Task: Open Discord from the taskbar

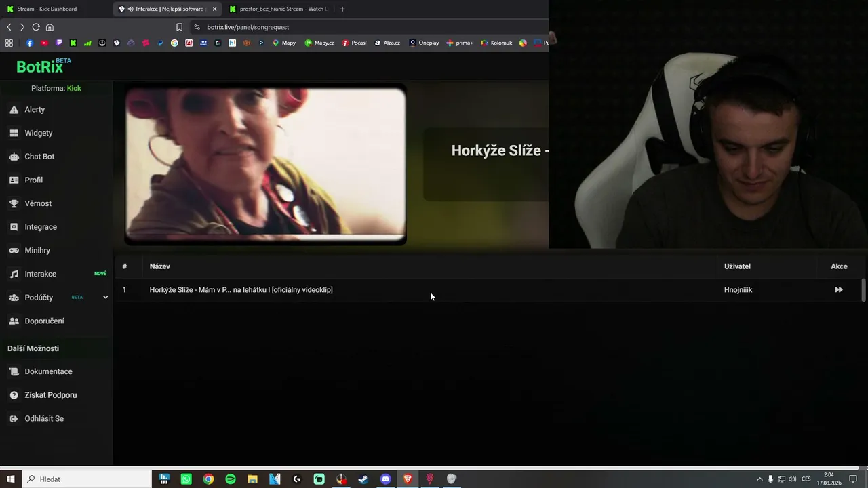Action: (x=386, y=479)
